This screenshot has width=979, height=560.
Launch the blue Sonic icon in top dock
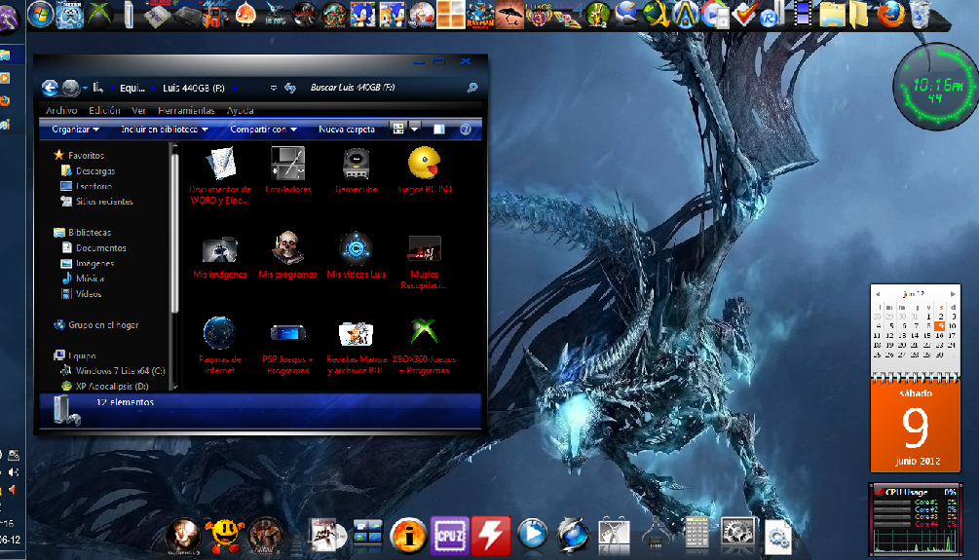coord(362,15)
